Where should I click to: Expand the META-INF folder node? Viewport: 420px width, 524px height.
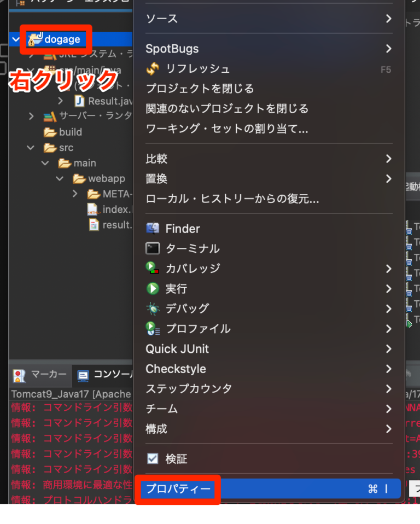(75, 194)
